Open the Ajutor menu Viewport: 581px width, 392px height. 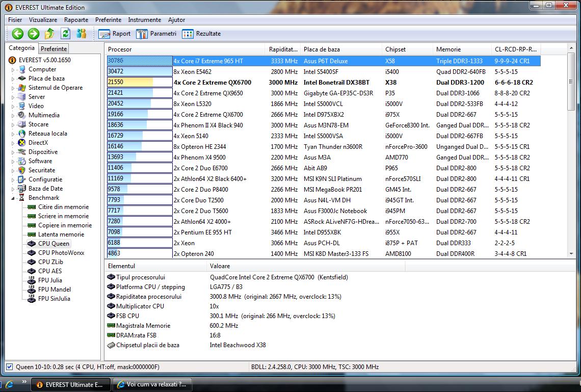click(x=177, y=20)
